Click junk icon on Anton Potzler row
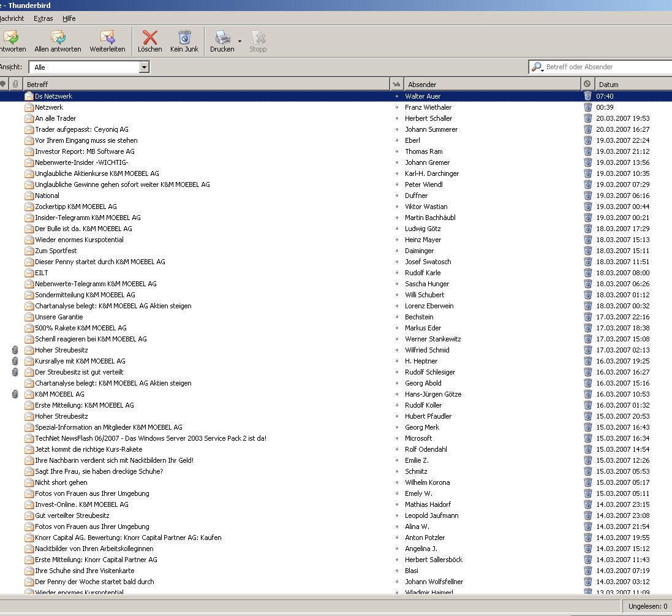 pos(587,538)
